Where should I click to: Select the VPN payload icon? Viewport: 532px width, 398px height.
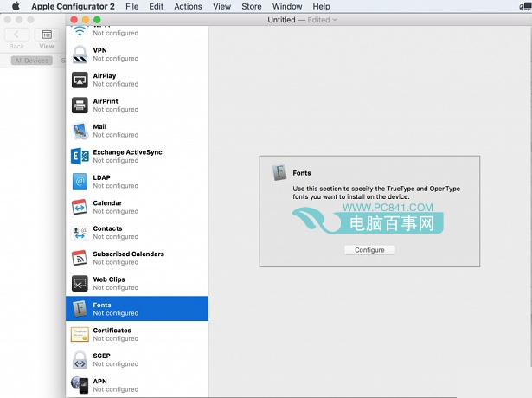point(80,55)
